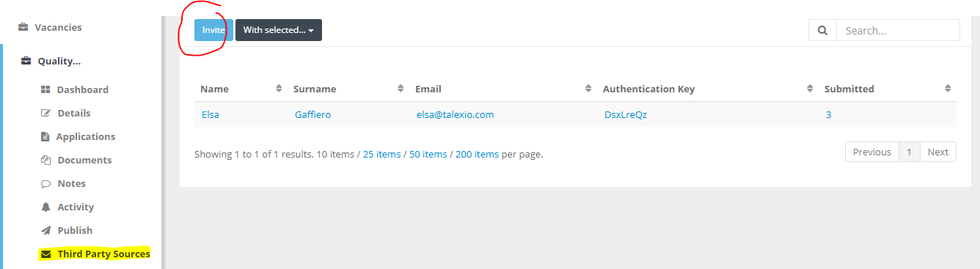The height and width of the screenshot is (269, 980).
Task: Click the Dashboard grid icon in sidebar
Action: tap(45, 89)
